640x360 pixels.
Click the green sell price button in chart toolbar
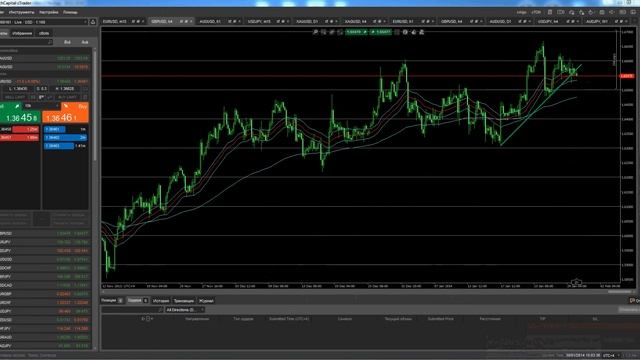[356, 32]
